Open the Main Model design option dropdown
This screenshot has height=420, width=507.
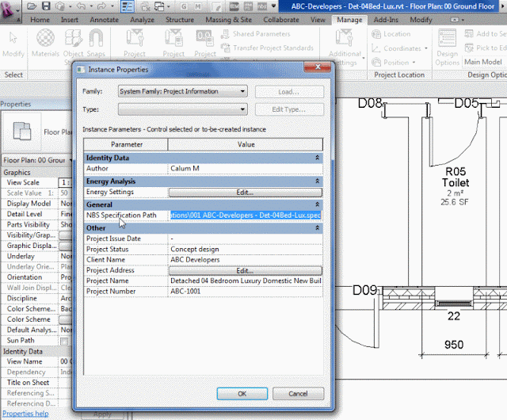pos(484,62)
